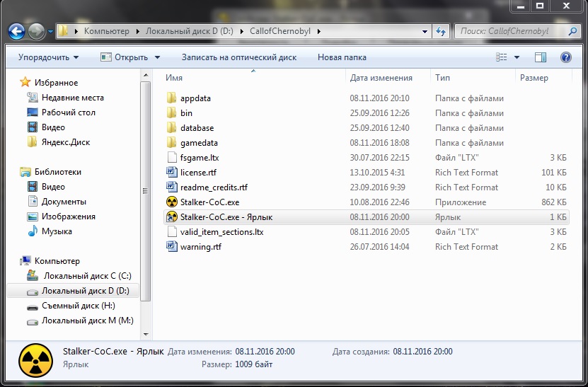Click the large radiation icon in details pane
This screenshot has height=387, width=588.
[35, 360]
